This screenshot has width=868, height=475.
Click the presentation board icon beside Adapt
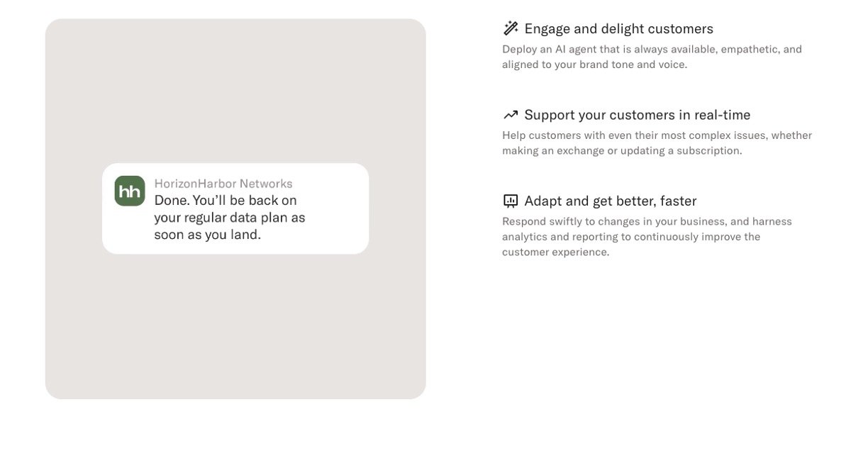tap(511, 201)
